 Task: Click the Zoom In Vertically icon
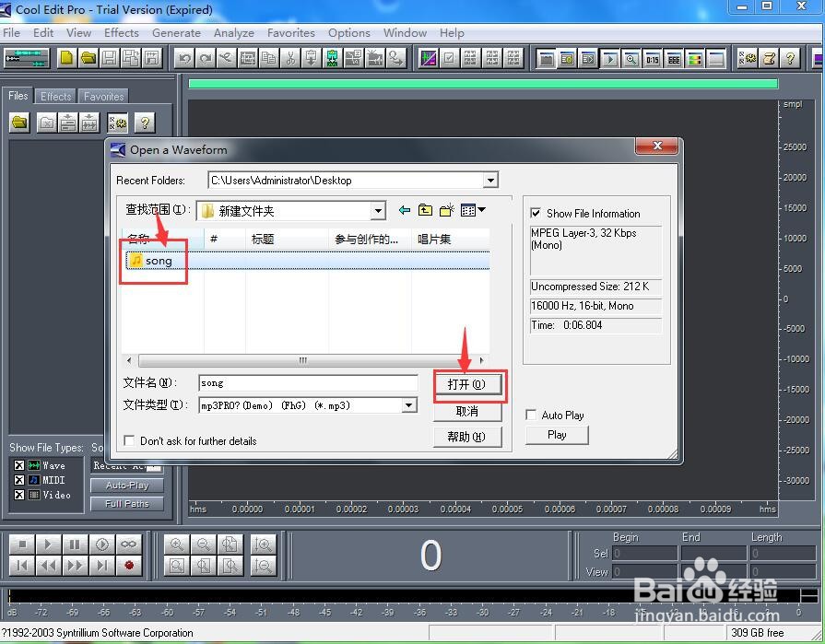263,544
